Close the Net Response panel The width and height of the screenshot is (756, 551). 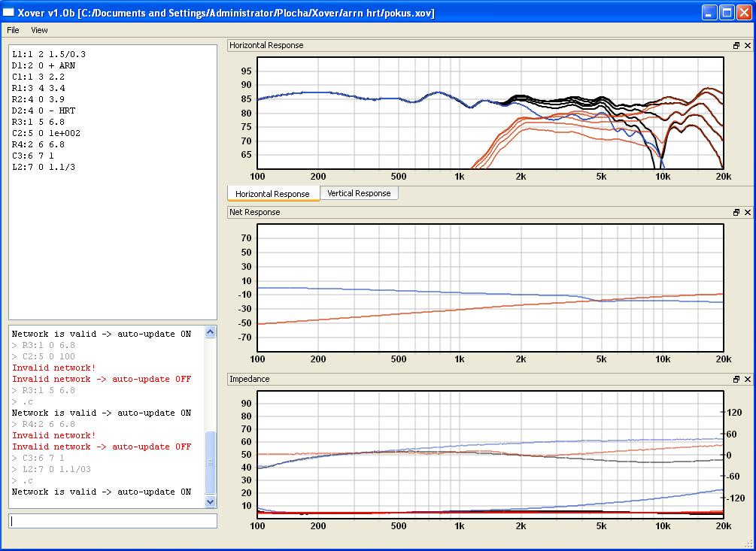pos(748,213)
